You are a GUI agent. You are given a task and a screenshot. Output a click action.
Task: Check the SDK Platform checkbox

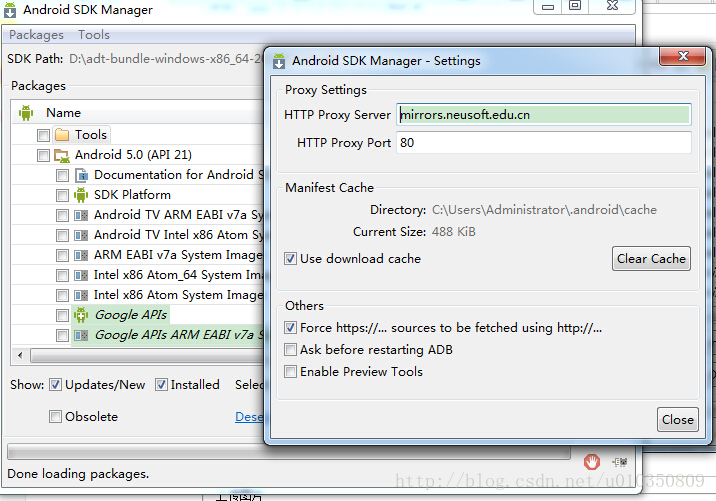(x=63, y=195)
